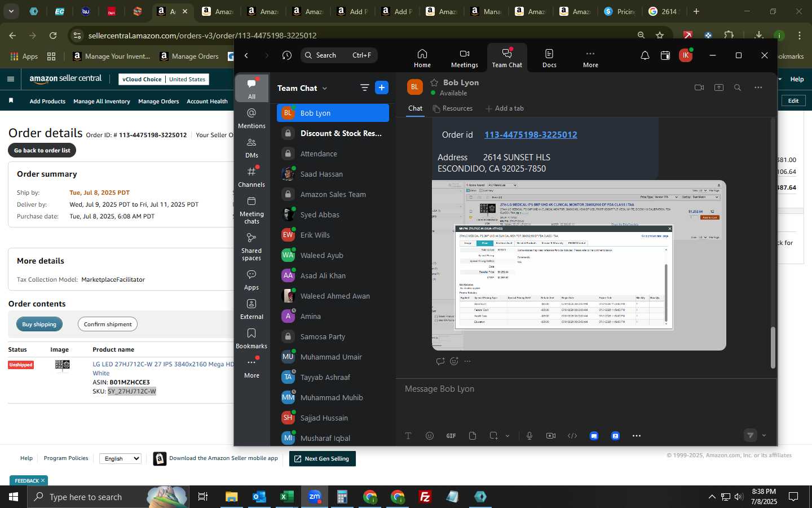Start a video call with Bob Lyon
The height and width of the screenshot is (508, 812).
pos(699,87)
